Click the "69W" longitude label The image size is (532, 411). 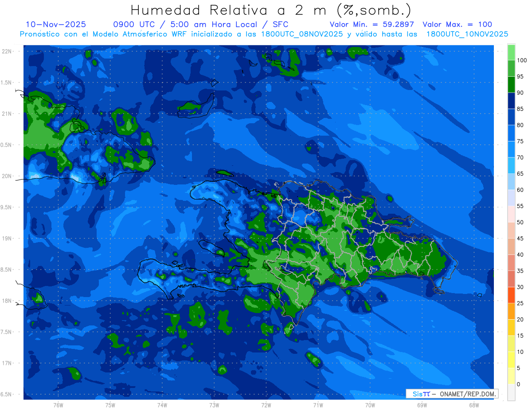click(422, 405)
